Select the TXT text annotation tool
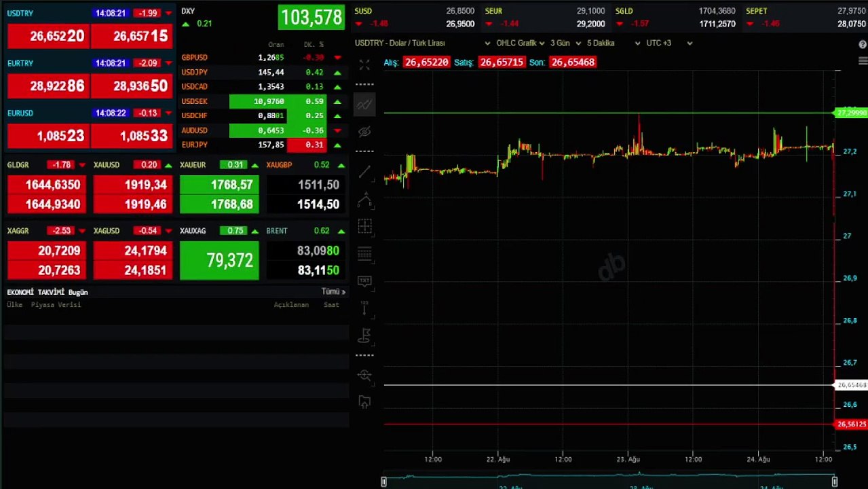The image size is (868, 489). point(364,280)
